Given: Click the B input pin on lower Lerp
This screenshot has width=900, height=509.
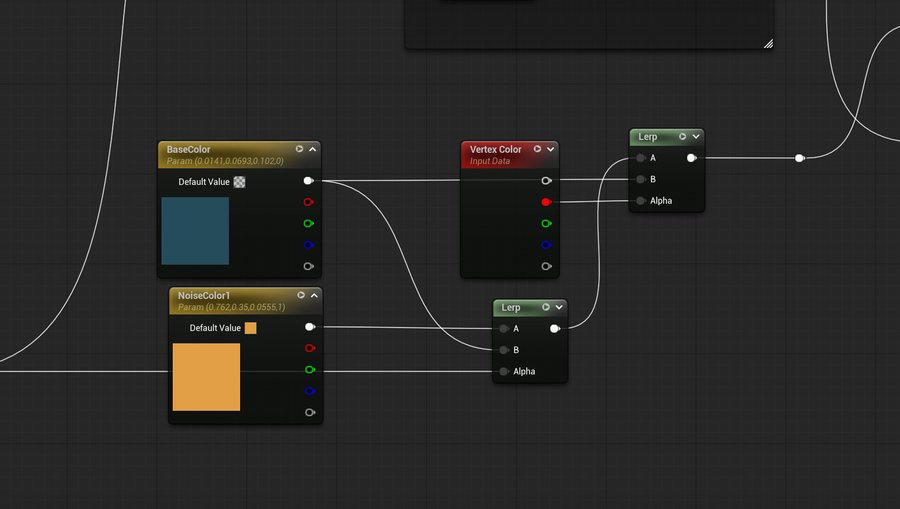Looking at the screenshot, I should [504, 350].
